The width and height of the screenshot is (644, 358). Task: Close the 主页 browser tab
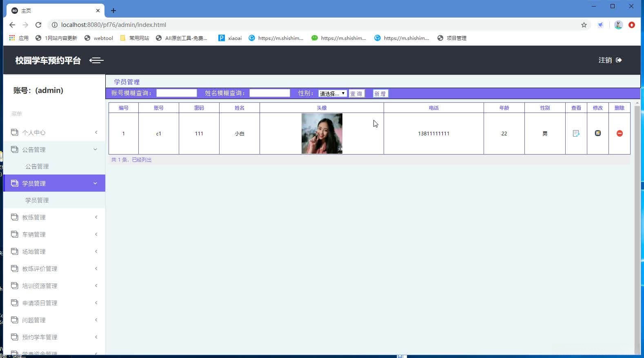pos(98,11)
